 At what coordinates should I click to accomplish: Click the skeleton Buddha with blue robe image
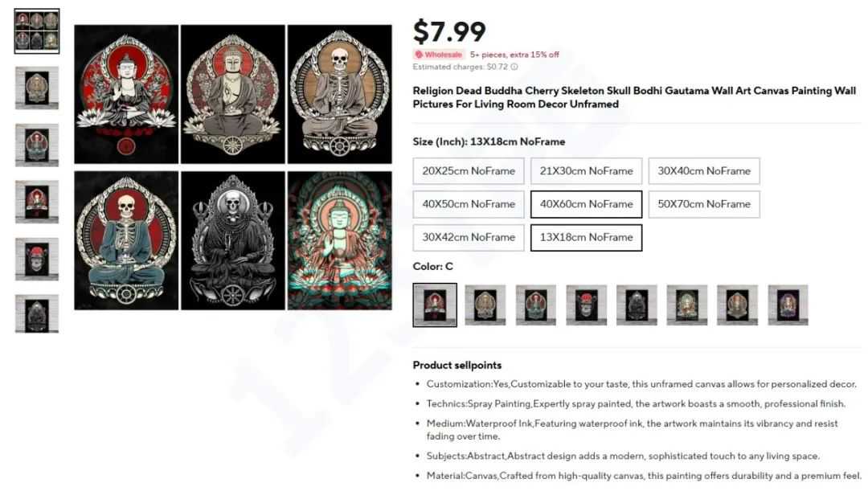(126, 240)
